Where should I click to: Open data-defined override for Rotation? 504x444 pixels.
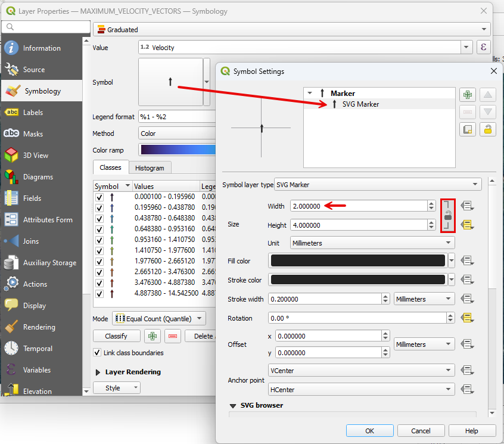pos(467,318)
